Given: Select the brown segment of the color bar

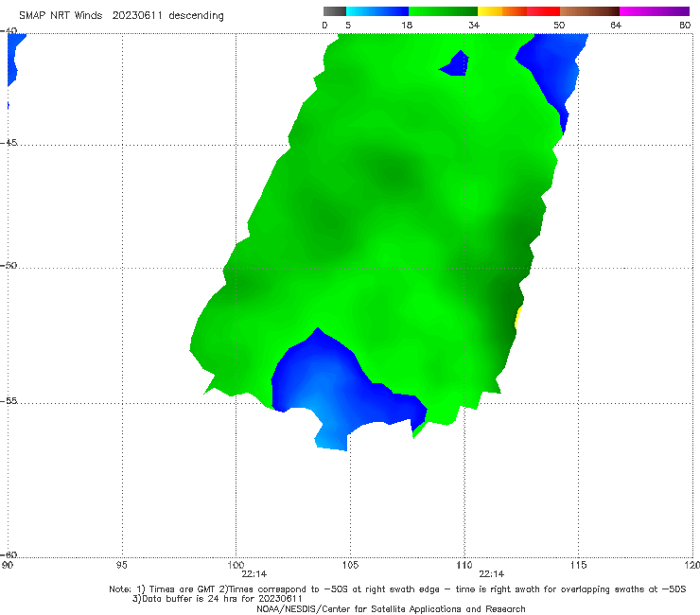Looking at the screenshot, I should click(x=589, y=11).
